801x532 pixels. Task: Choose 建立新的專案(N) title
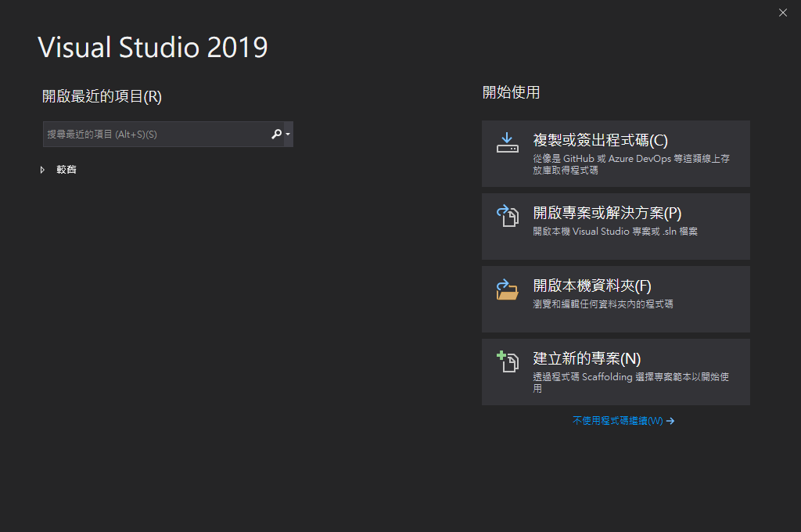pyautogui.click(x=587, y=358)
